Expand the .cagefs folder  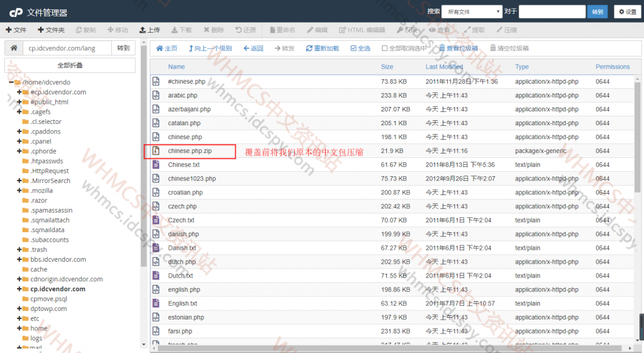(x=19, y=112)
